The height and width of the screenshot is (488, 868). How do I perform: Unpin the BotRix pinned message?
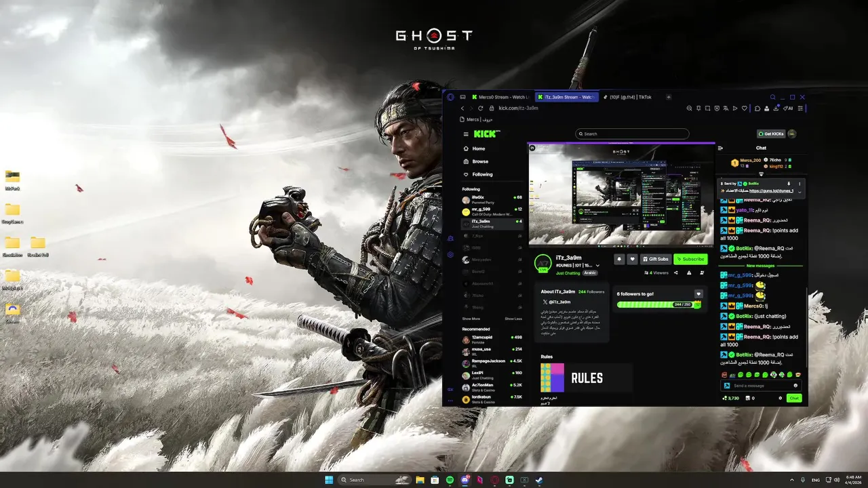point(789,184)
